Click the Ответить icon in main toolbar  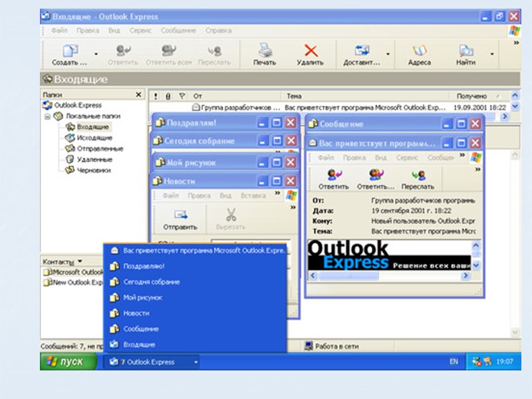123,55
